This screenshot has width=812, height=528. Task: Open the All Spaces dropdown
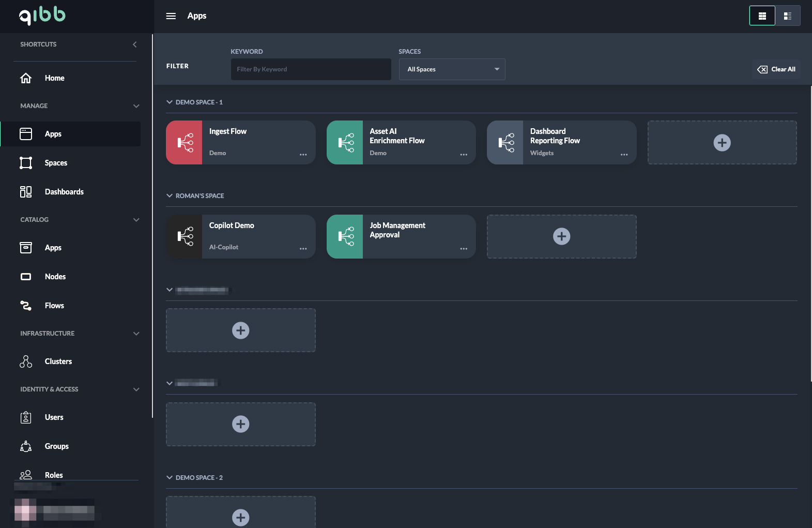[x=452, y=69]
